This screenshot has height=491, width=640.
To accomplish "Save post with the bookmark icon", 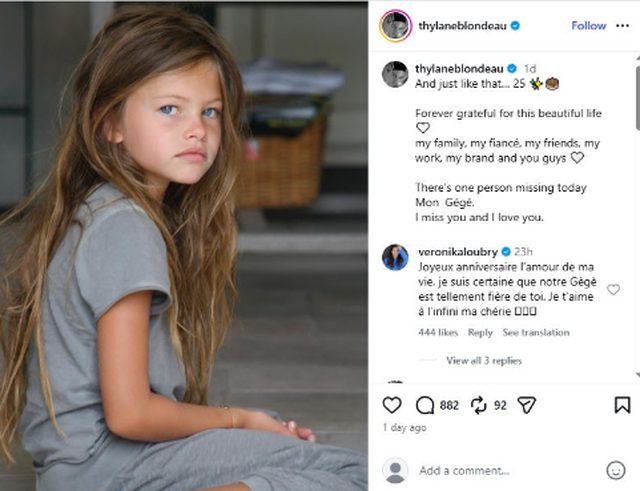I will click(x=622, y=405).
